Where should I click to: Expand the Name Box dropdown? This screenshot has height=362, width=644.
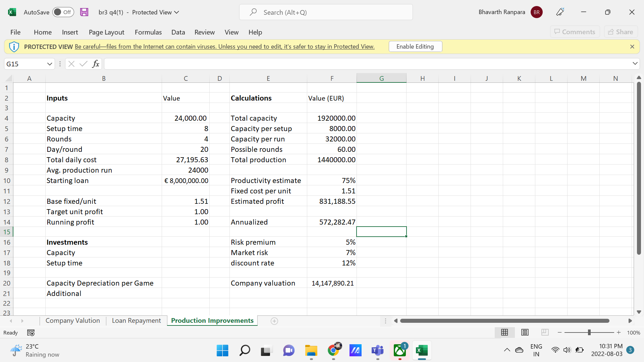click(49, 64)
